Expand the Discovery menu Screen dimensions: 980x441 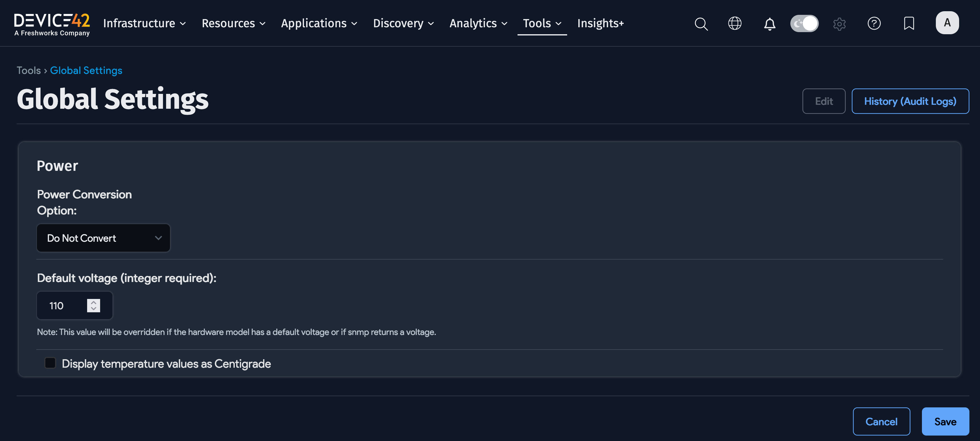[x=403, y=24]
